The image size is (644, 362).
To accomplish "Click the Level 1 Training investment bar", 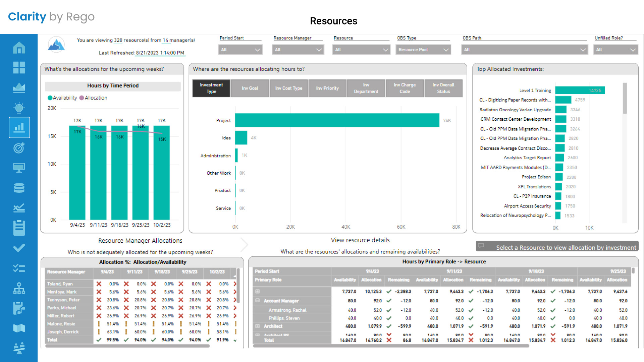I will [580, 90].
